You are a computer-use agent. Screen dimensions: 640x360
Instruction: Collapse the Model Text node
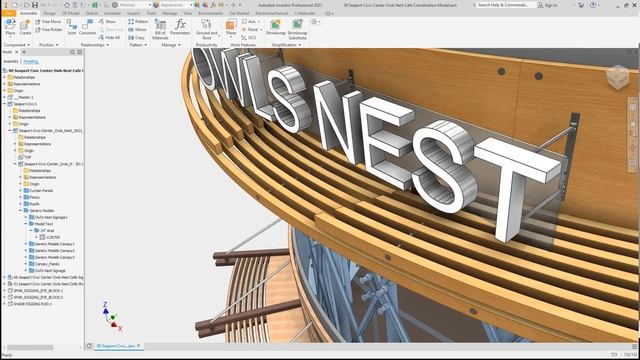click(26, 224)
